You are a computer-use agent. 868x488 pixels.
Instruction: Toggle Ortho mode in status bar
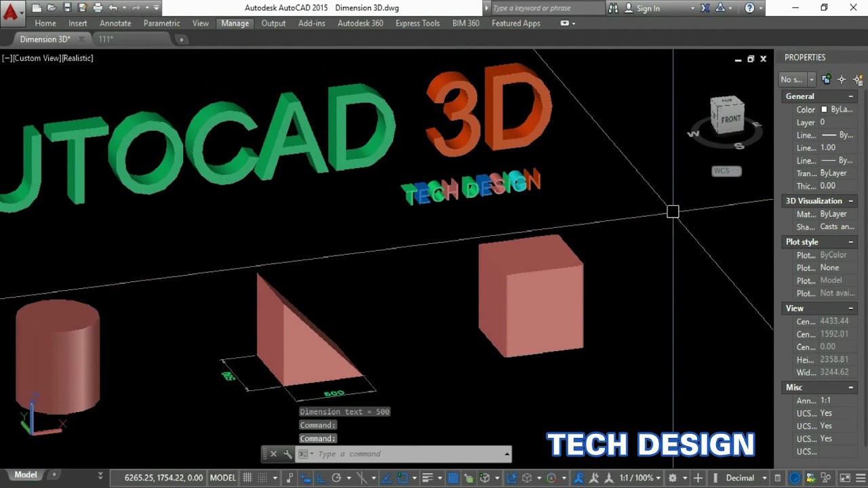(321, 478)
